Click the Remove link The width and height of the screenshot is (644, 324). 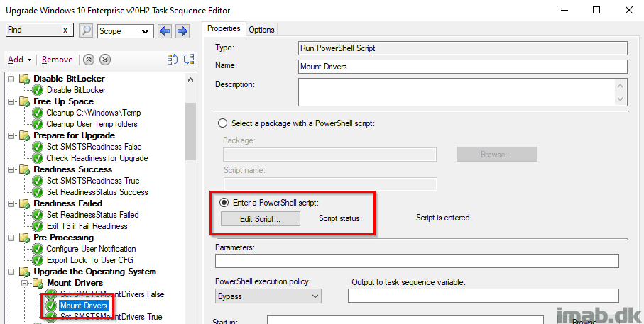pyautogui.click(x=57, y=60)
